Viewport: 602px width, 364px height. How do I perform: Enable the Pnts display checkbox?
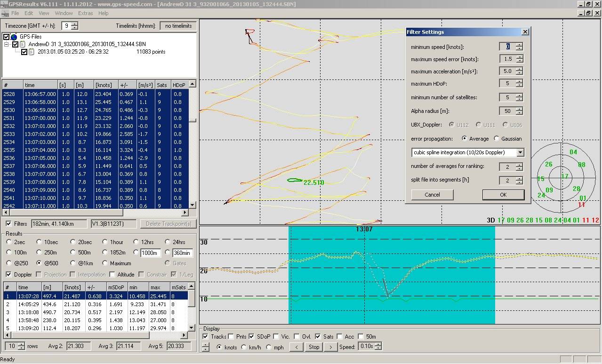[231, 337]
